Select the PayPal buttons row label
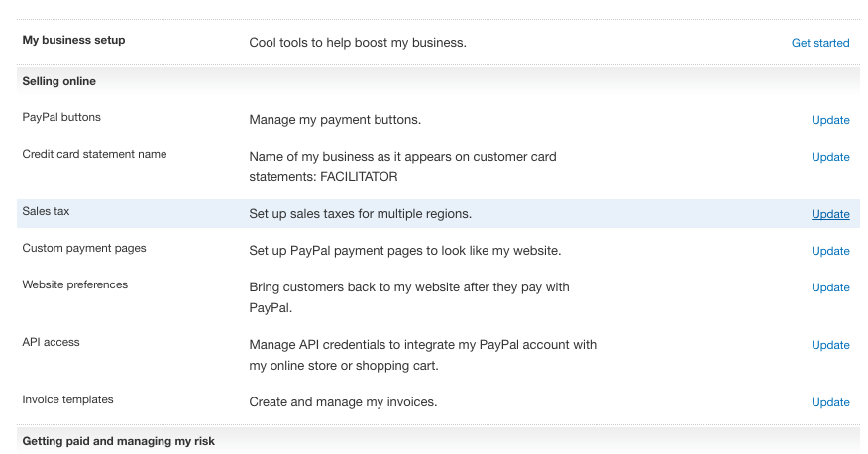Viewport: 868px width, 454px height. click(61, 117)
